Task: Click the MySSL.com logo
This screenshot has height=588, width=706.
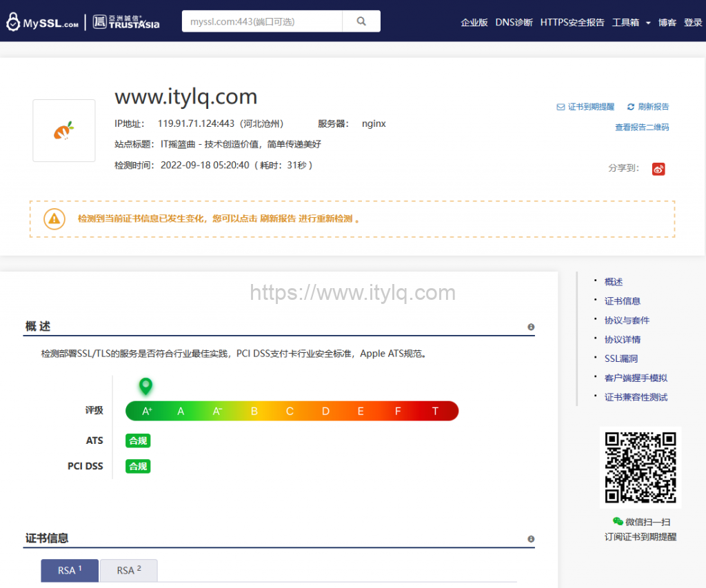Action: coord(43,21)
